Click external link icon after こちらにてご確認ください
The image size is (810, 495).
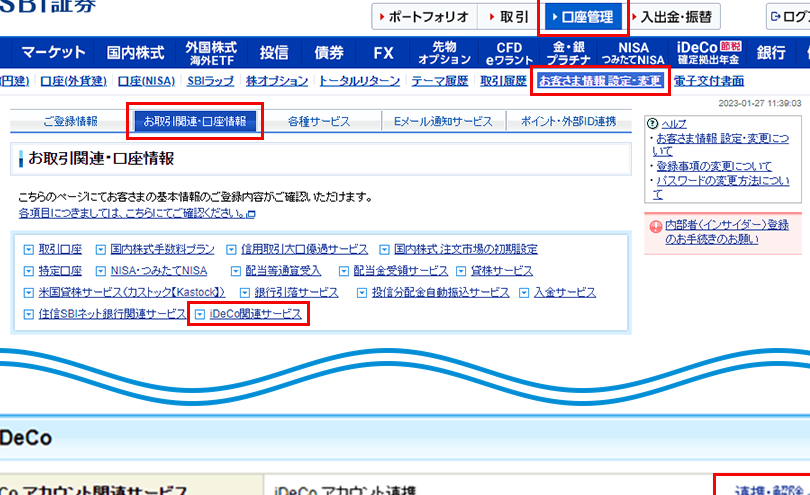(x=250, y=214)
